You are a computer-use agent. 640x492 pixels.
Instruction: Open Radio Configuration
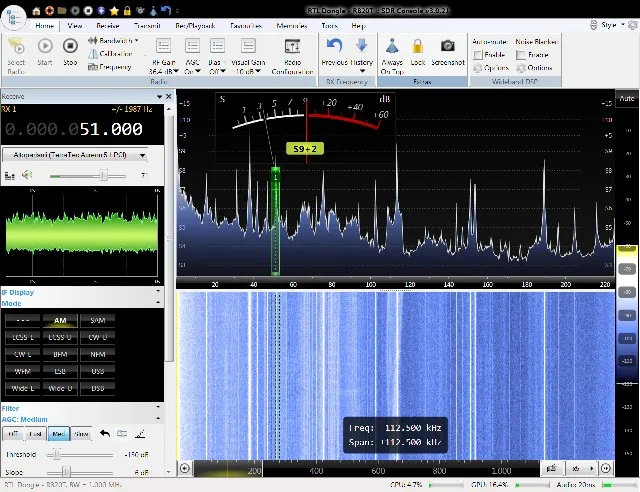pos(292,52)
